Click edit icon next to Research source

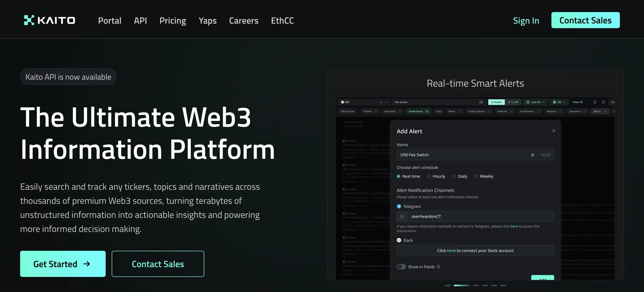(585, 111)
